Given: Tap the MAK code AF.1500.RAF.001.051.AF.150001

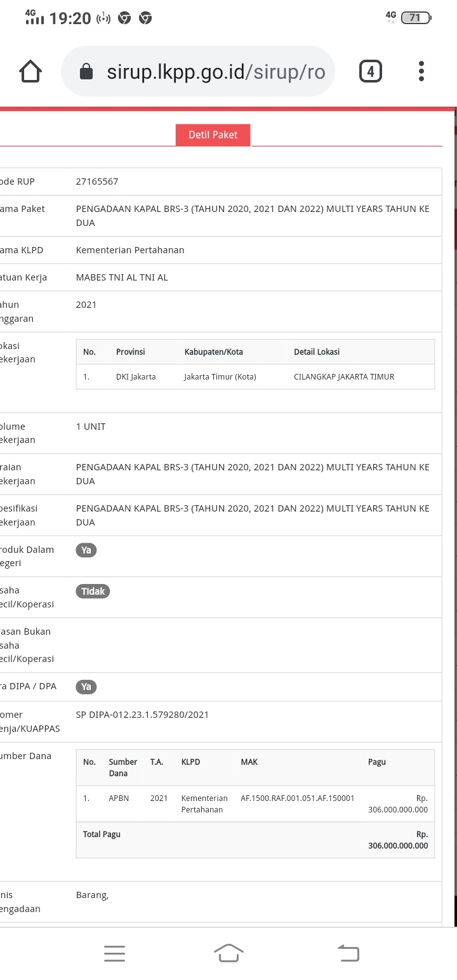Looking at the screenshot, I should [x=297, y=798].
